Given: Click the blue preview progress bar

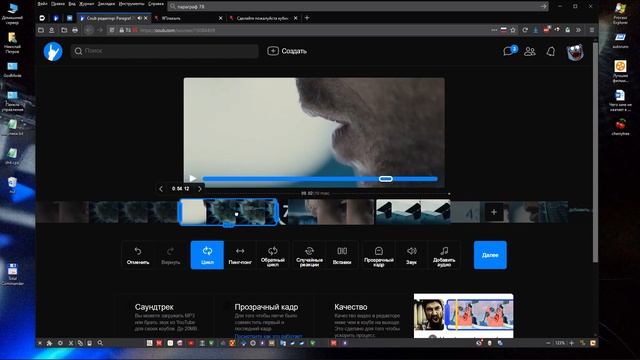Looking at the screenshot, I should (320, 179).
